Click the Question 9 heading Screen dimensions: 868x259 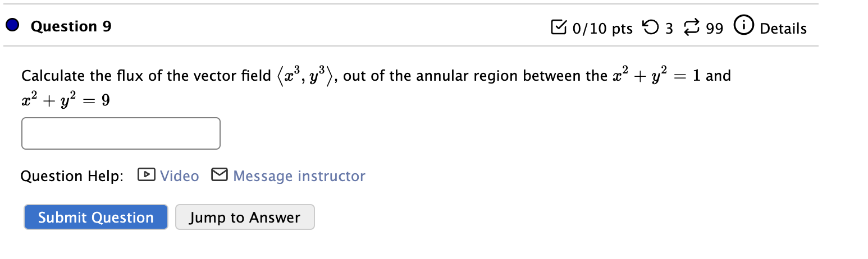(71, 26)
